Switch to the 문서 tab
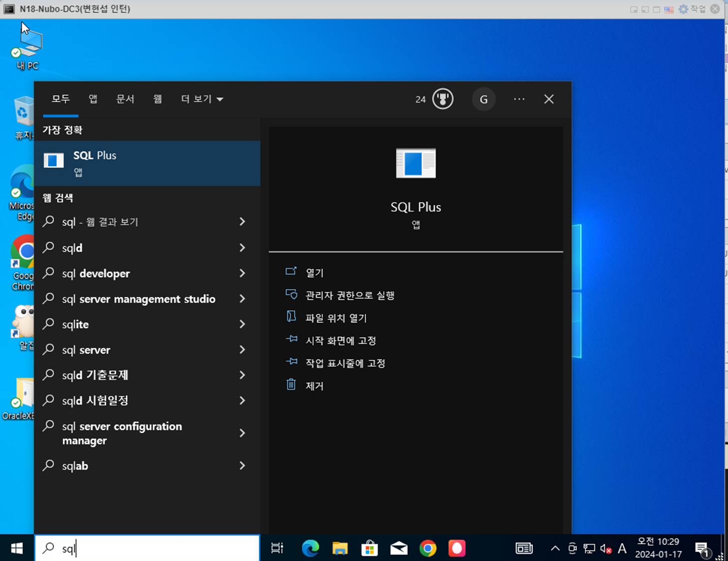Screen dimensions: 728x561 [x=125, y=99]
